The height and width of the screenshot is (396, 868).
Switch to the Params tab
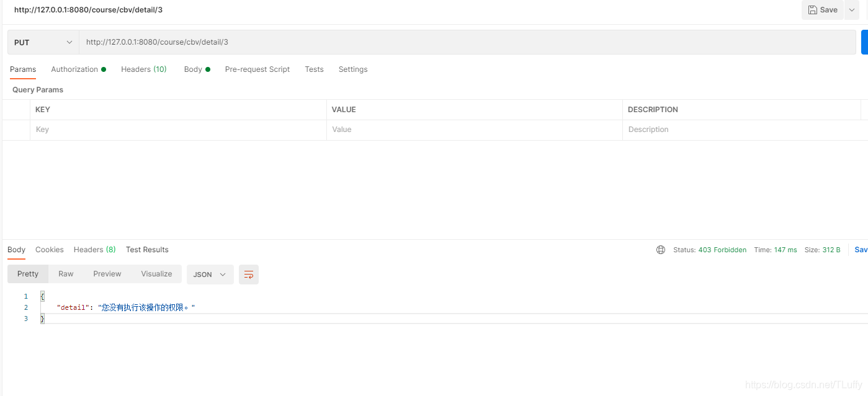coord(23,69)
